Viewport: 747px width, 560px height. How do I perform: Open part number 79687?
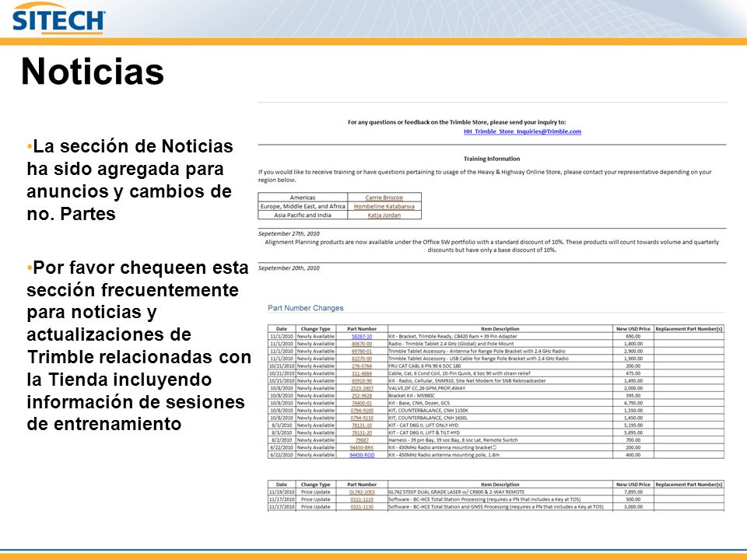362,440
